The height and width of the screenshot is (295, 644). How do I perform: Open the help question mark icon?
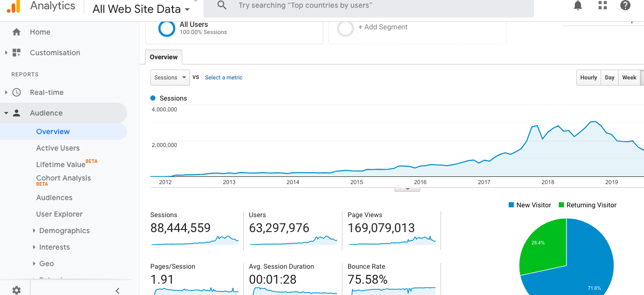625,6
